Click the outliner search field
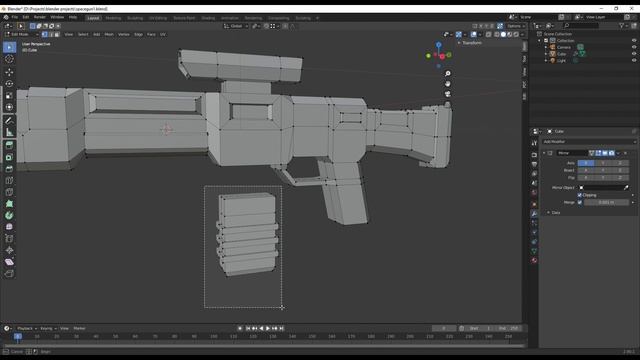The height and width of the screenshot is (360, 640). 581,26
